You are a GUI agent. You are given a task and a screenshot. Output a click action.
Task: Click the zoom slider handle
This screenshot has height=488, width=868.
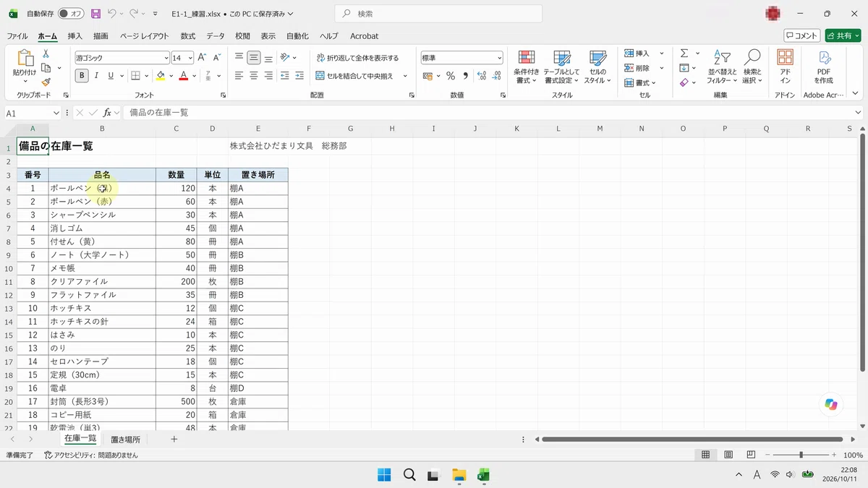pyautogui.click(x=801, y=455)
